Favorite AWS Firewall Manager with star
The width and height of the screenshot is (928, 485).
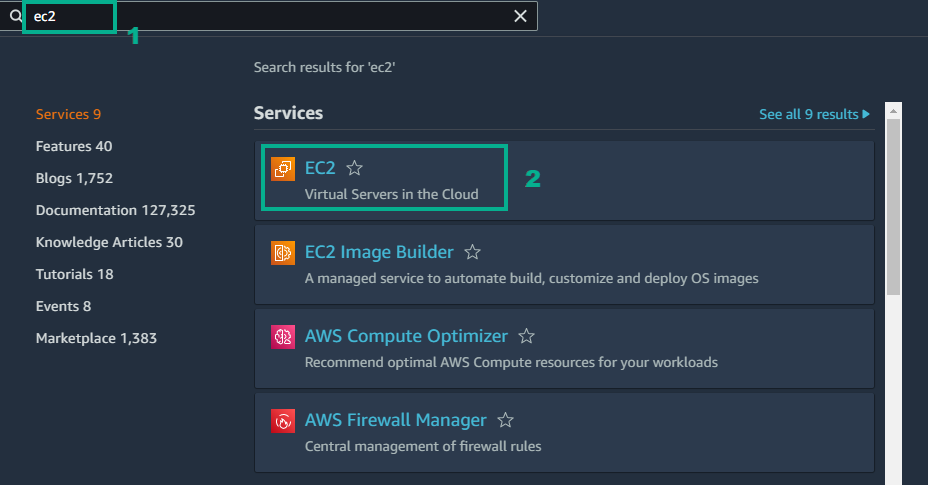tap(505, 420)
